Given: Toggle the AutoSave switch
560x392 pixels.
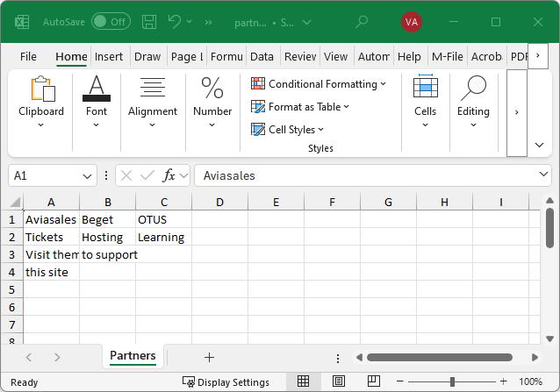Looking at the screenshot, I should coord(111,22).
